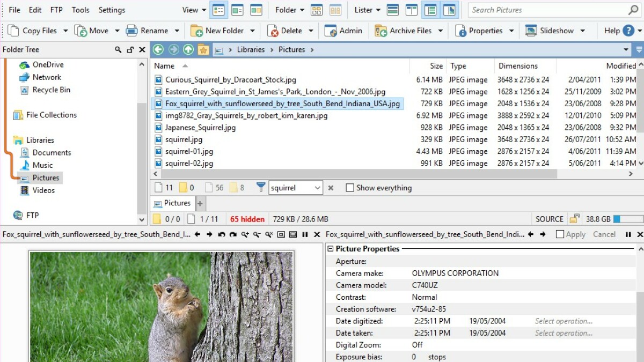Go to the previous file in the metadata pane
Image resolution: width=644 pixels, height=362 pixels.
point(531,234)
